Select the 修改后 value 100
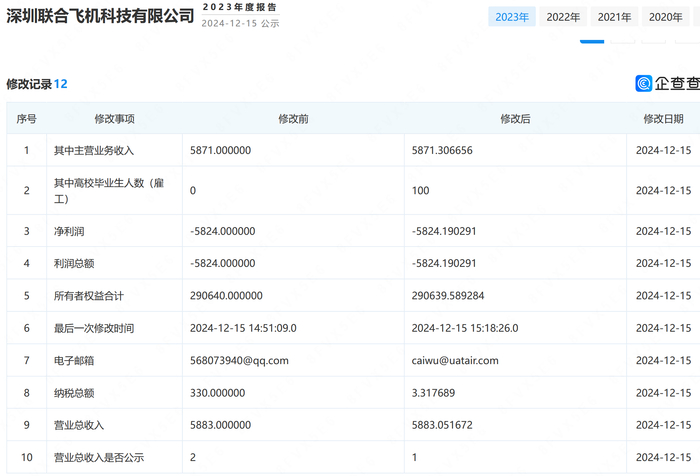This screenshot has height=476, width=700. [x=421, y=191]
